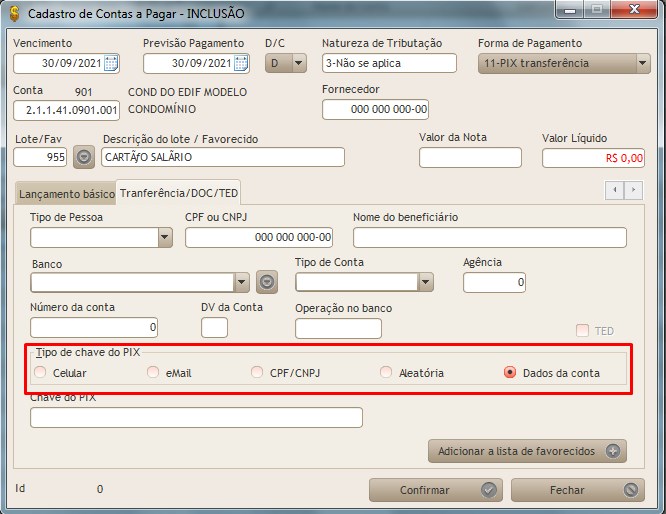
Task: Open the Vencimento calendar picker
Action: pos(111,64)
